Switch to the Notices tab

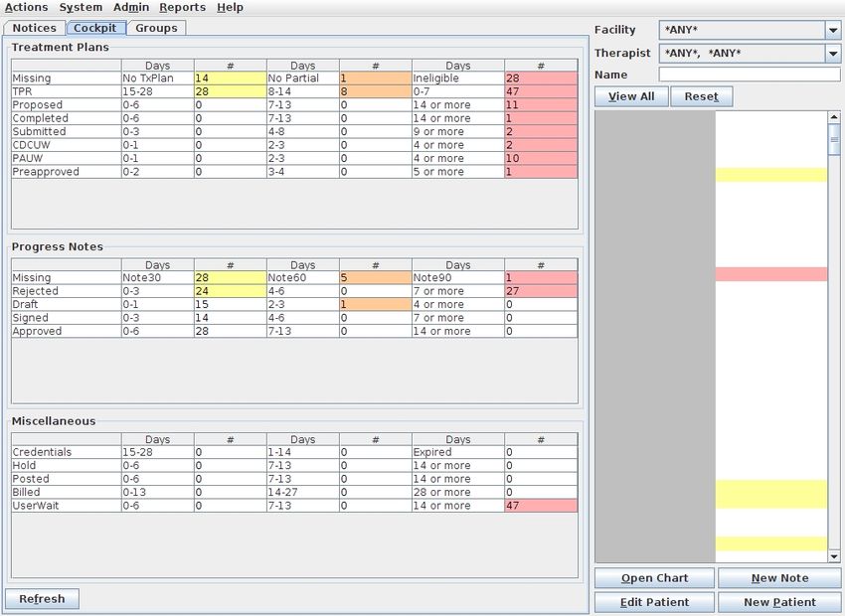tap(35, 28)
